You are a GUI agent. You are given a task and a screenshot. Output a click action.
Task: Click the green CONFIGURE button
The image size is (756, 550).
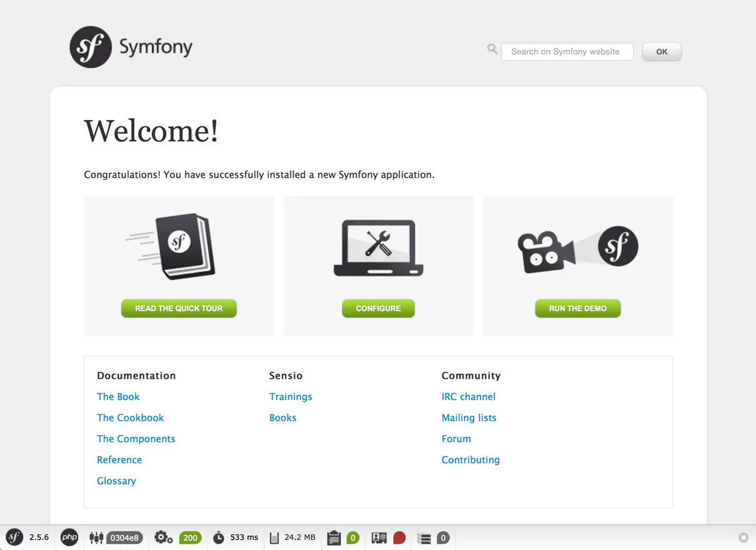(x=379, y=308)
